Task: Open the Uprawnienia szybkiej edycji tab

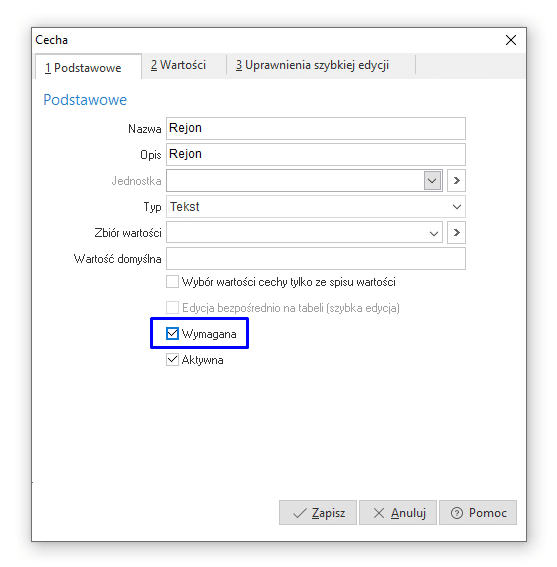Action: (312, 65)
